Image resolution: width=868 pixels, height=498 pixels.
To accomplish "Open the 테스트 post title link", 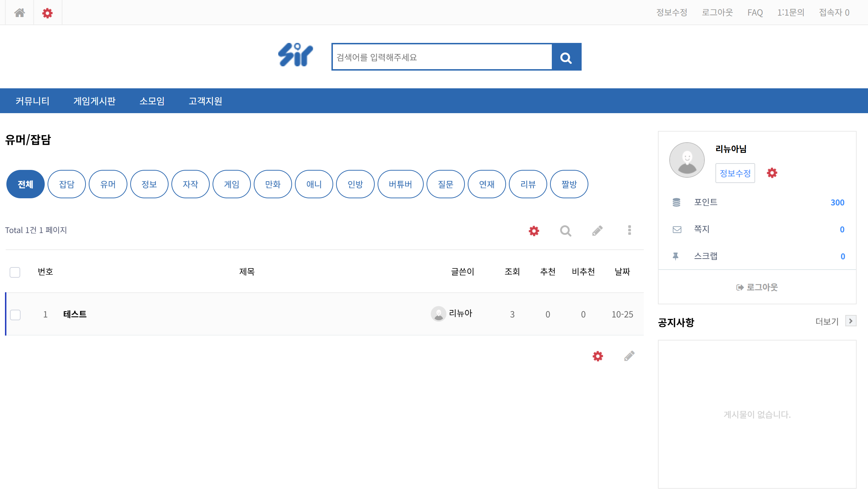I will coord(75,314).
